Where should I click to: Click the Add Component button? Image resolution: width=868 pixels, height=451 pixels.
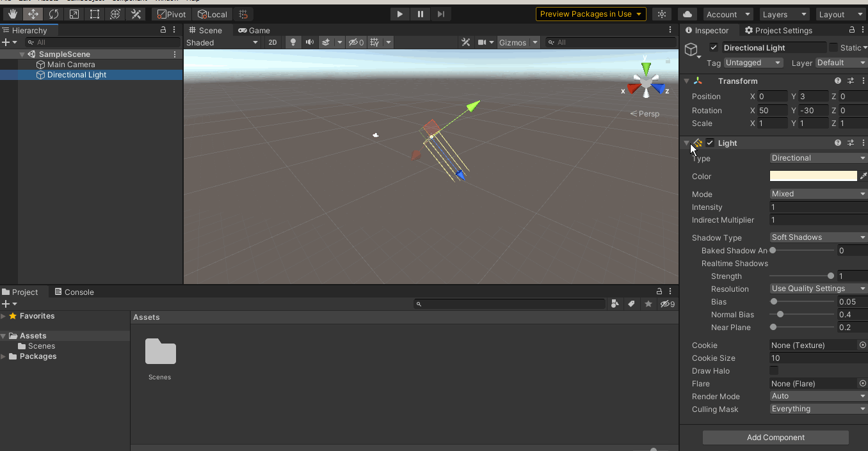pos(775,438)
